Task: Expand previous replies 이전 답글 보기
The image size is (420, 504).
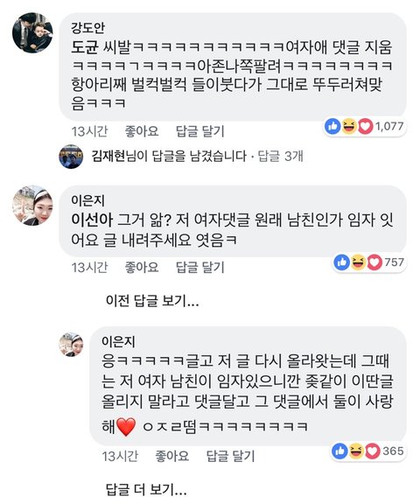Action: [x=152, y=301]
